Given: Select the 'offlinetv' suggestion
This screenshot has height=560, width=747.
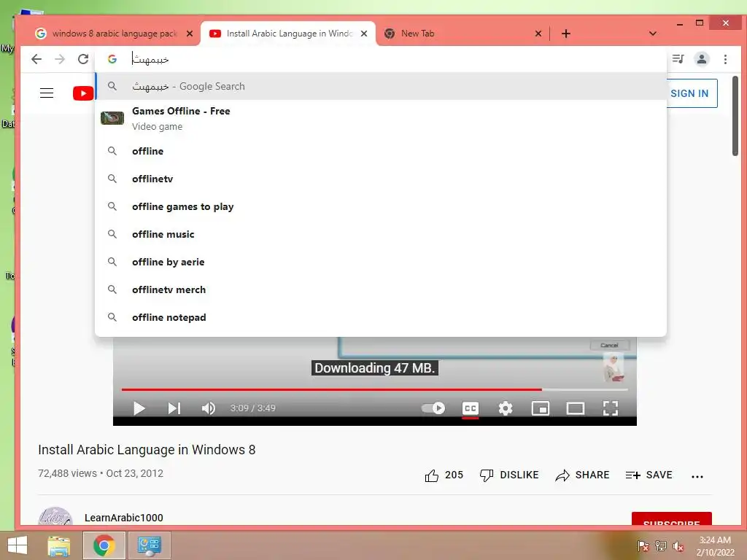Looking at the screenshot, I should pos(381,179).
